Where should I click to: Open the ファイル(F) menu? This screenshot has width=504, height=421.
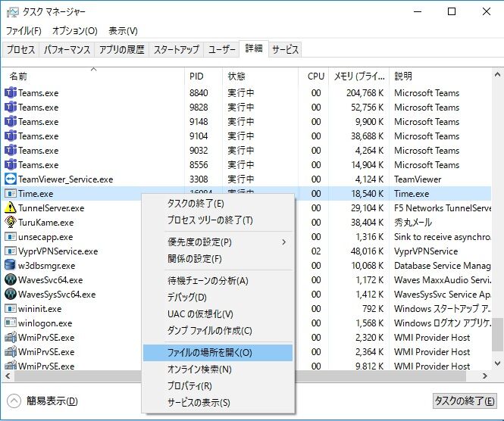pyautogui.click(x=23, y=31)
